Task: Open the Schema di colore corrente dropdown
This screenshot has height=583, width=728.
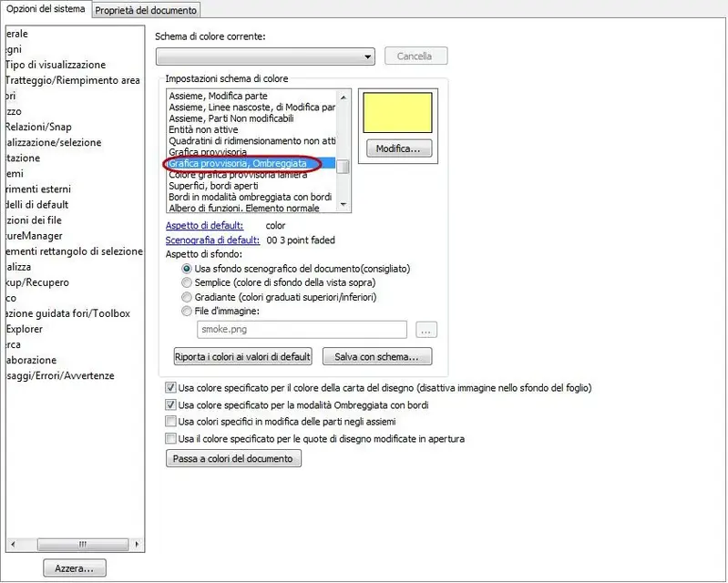Action: 265,56
